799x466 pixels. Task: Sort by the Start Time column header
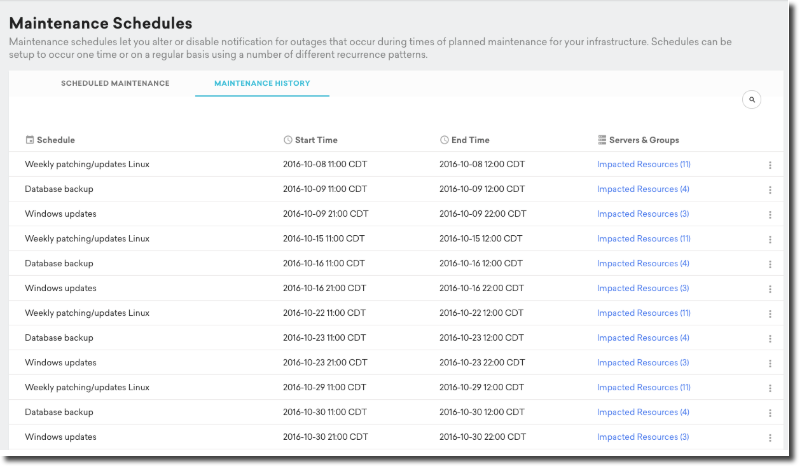316,140
